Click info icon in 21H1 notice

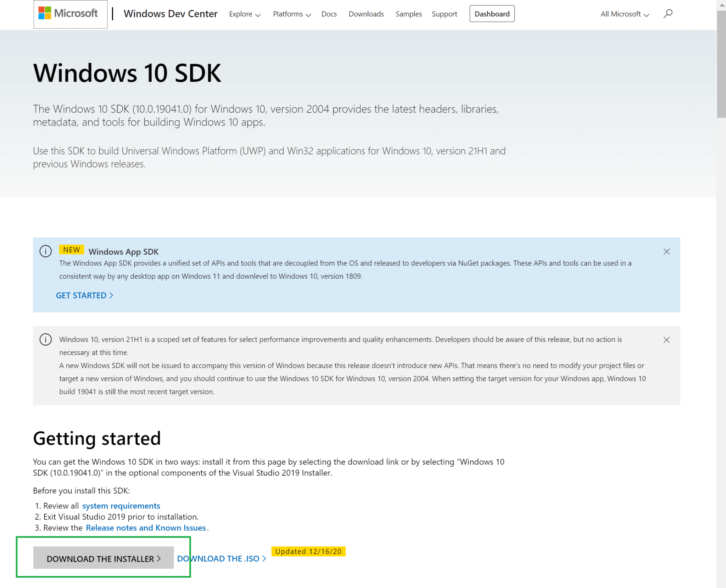(x=45, y=339)
